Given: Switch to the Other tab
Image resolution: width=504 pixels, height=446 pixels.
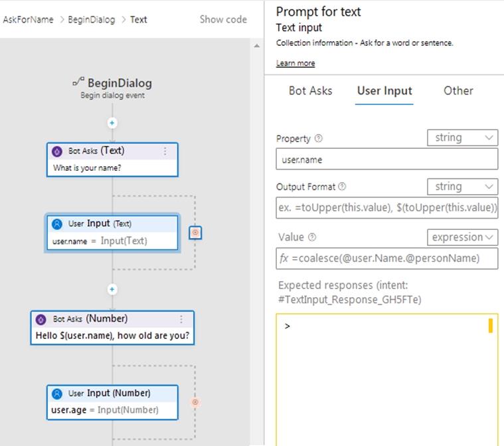Looking at the screenshot, I should (x=458, y=91).
